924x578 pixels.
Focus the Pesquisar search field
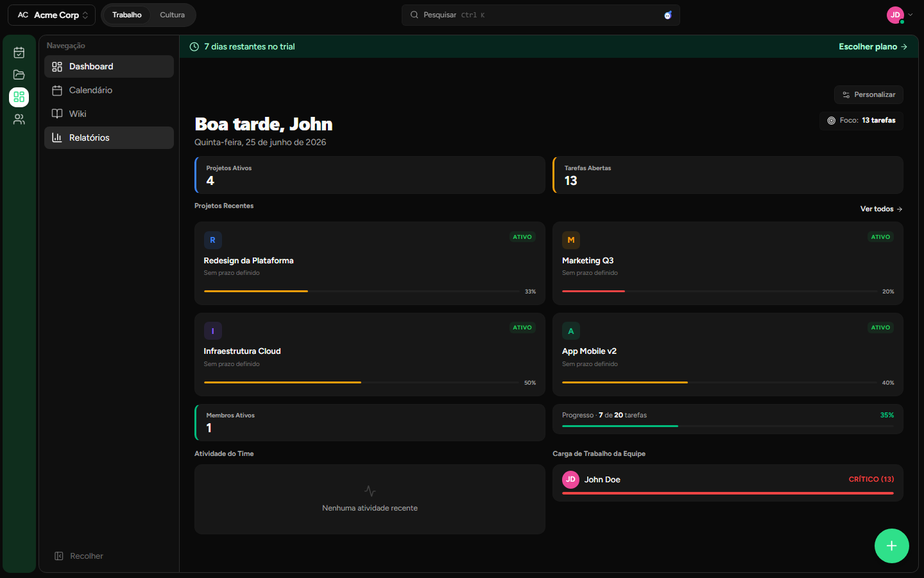(x=541, y=15)
